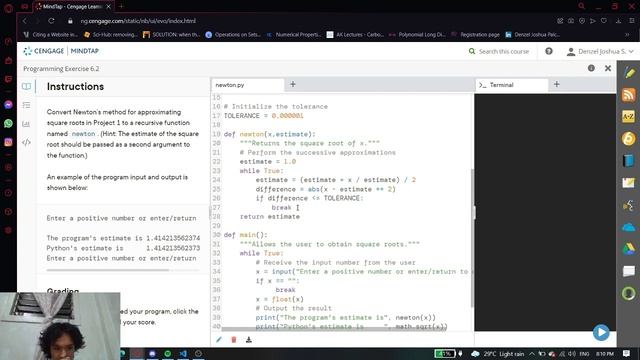Image resolution: width=640 pixels, height=360 pixels.
Task: Open the Google Drive app in dock
Action: click(629, 249)
